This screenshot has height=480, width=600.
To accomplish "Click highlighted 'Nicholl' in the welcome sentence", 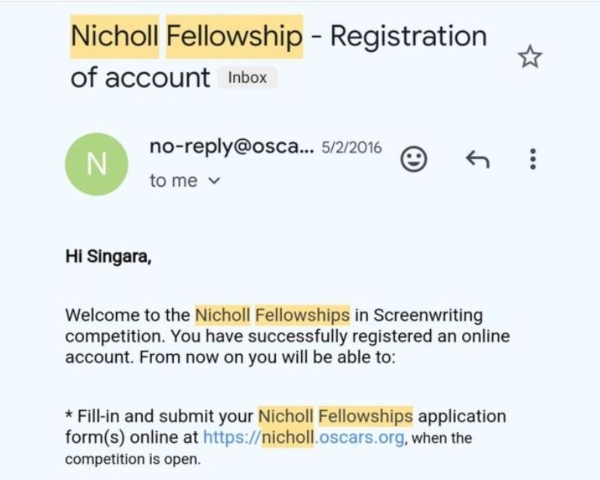I will 222,315.
